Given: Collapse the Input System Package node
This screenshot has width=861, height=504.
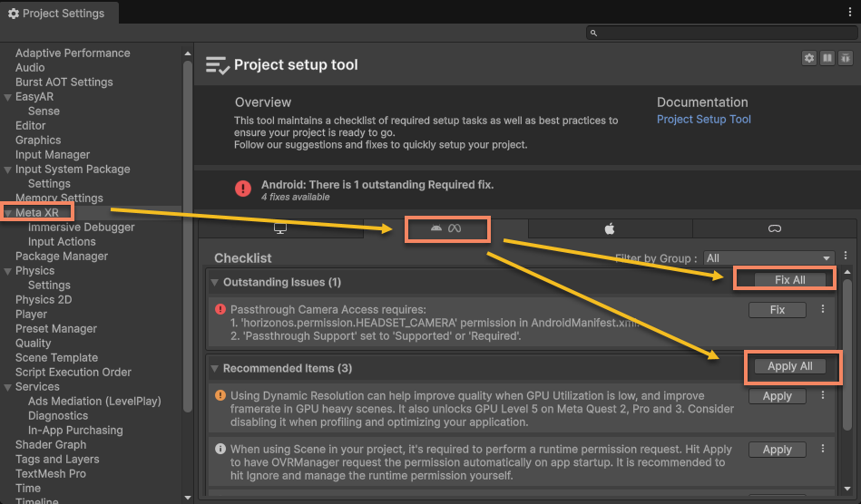Looking at the screenshot, I should [7, 170].
